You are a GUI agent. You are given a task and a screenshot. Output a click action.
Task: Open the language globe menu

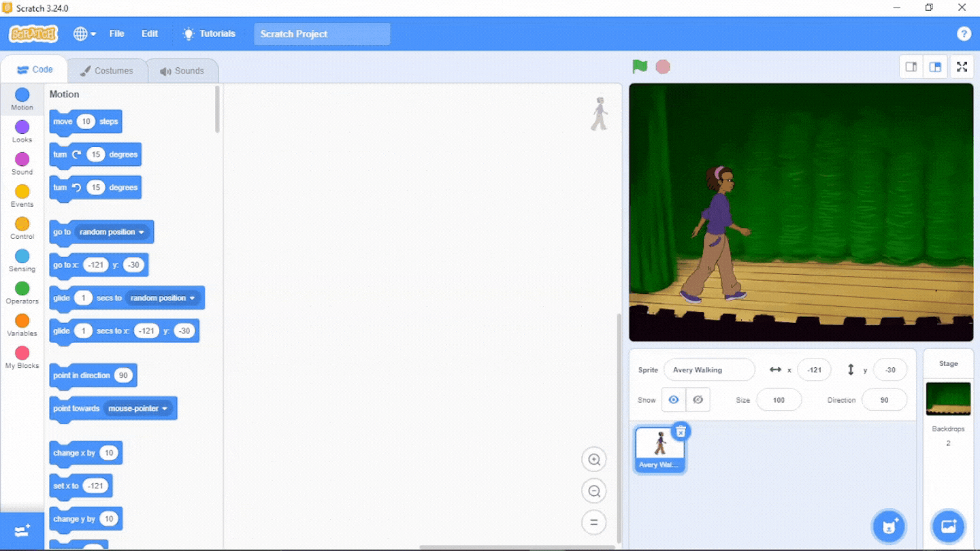point(84,34)
